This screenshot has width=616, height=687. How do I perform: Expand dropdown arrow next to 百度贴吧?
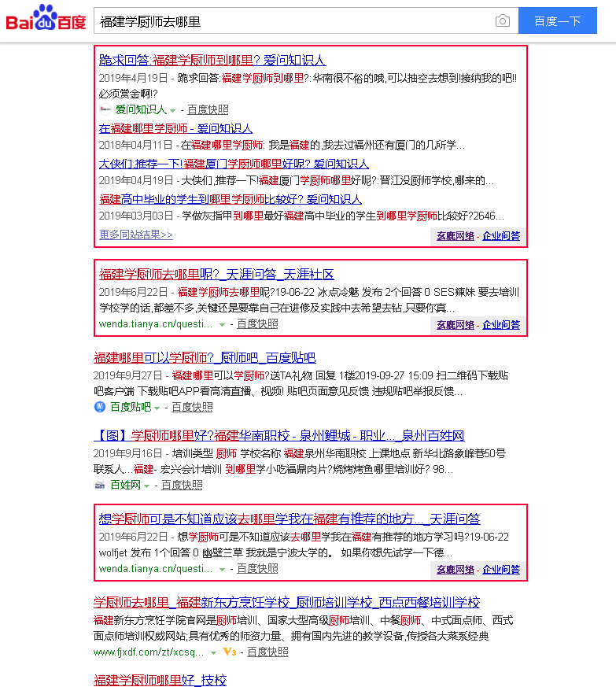tap(157, 408)
